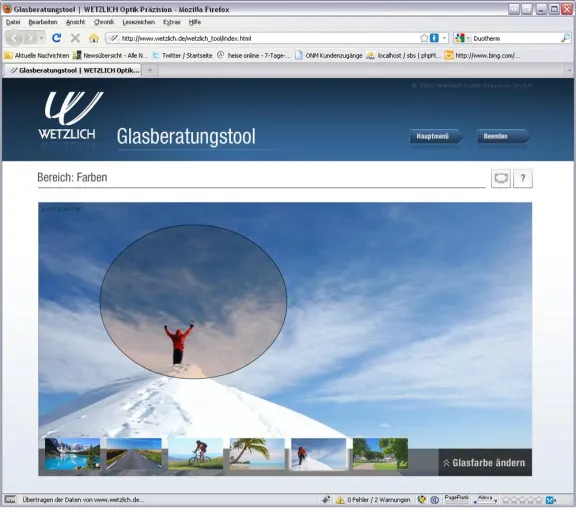This screenshot has width=576, height=508.
Task: Expand the Glasfarbe ändern panel
Action: (485, 462)
